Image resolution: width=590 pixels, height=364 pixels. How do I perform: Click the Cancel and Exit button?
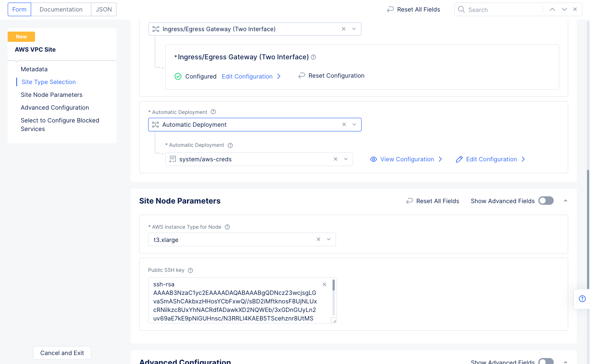coord(62,353)
